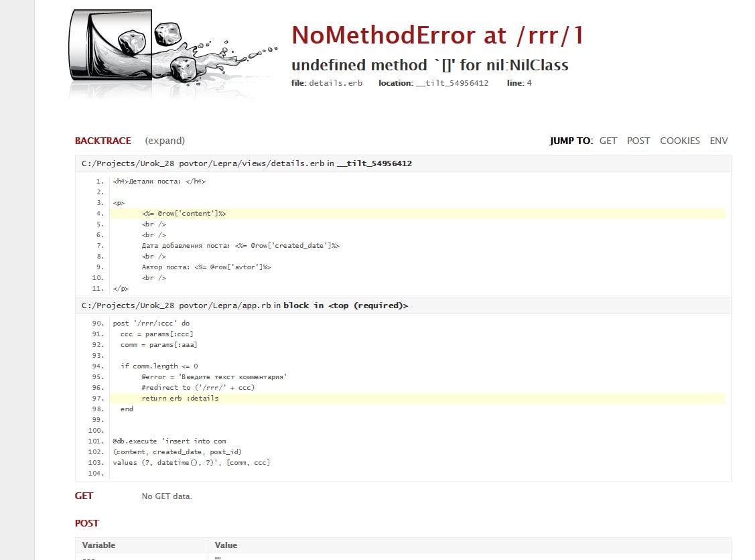Click line number 97 in app.rb

point(98,398)
